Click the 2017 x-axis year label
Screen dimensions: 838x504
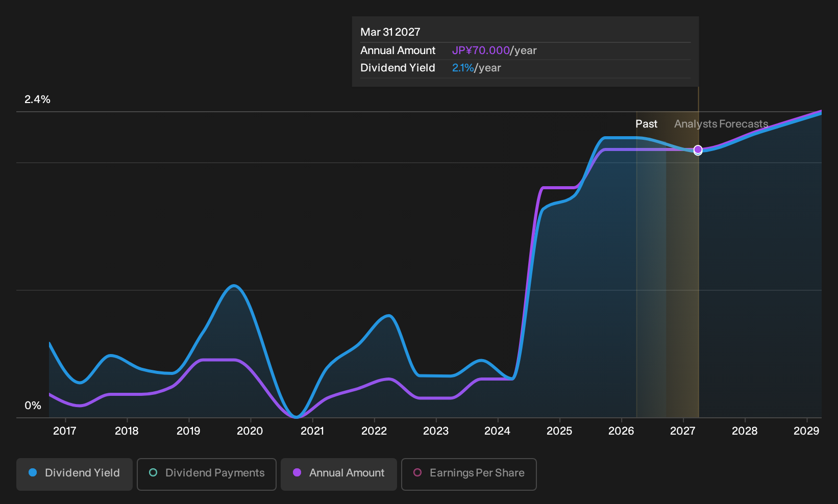point(65,431)
